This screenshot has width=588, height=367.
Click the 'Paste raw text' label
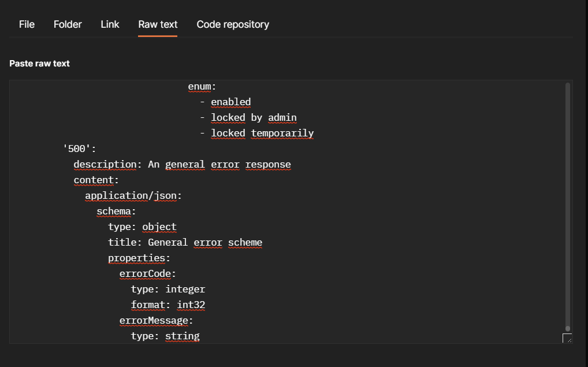tap(39, 64)
